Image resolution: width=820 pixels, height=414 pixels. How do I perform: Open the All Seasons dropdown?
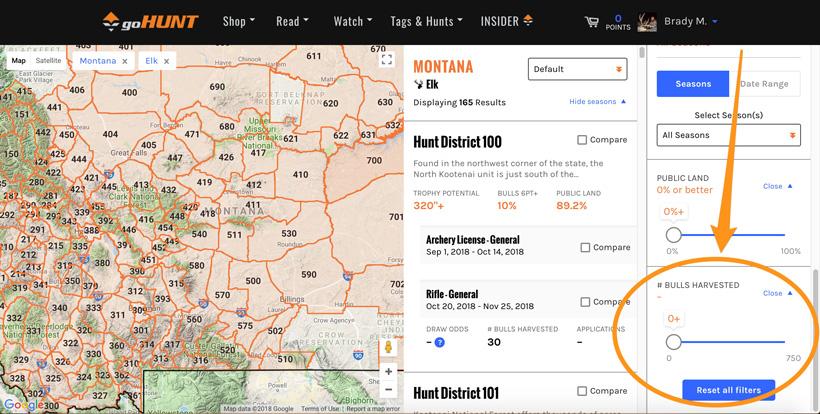(x=729, y=135)
